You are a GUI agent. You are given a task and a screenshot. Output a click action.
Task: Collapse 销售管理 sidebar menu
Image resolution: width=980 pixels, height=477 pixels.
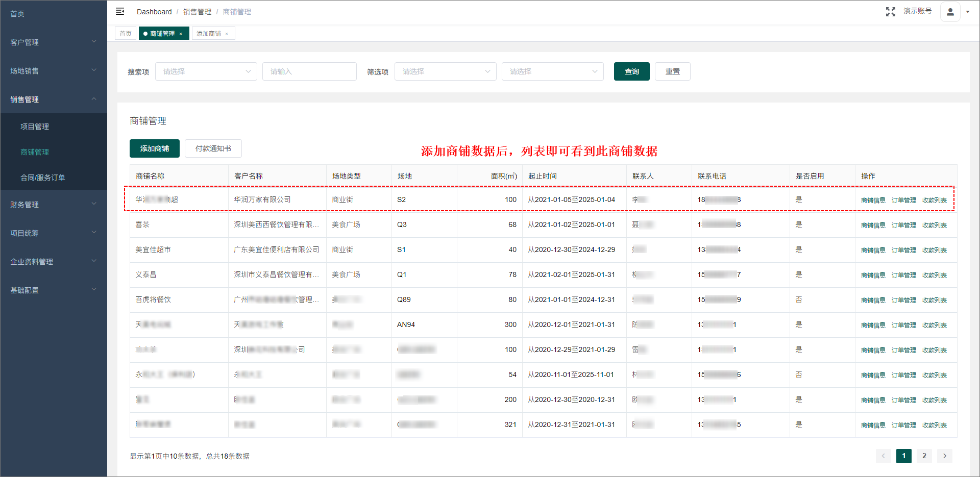coord(54,99)
